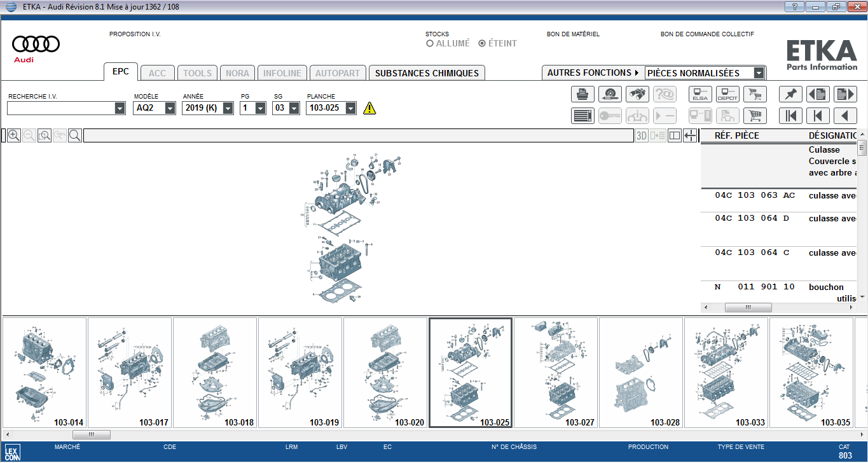Open thumbnail 103-033

726,373
